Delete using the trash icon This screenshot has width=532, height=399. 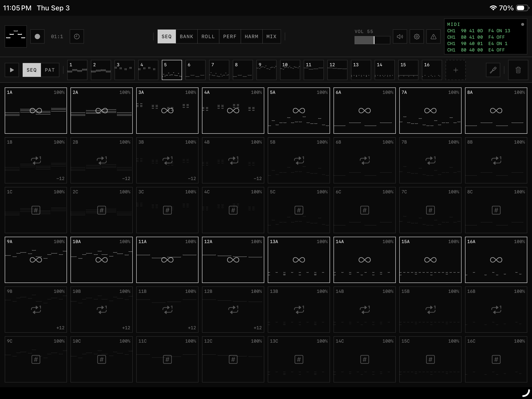[518, 70]
